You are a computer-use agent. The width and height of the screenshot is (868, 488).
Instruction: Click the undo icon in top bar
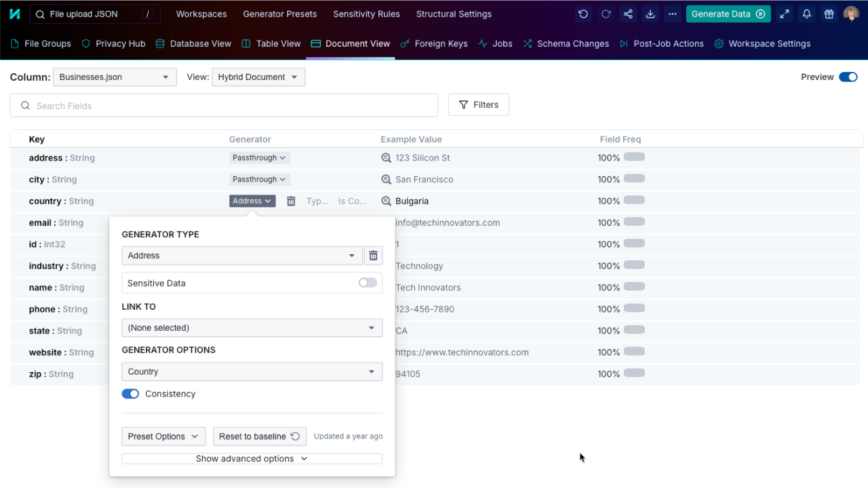(583, 14)
